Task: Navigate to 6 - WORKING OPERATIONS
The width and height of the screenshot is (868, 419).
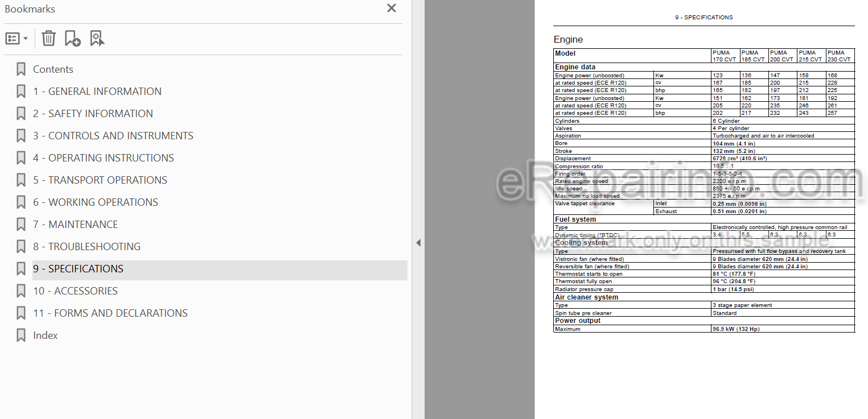Action: [x=96, y=202]
